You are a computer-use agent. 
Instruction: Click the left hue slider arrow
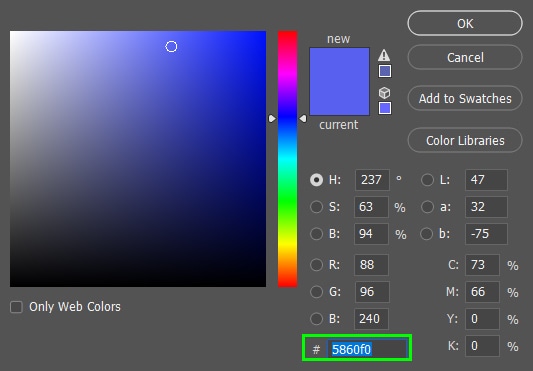pyautogui.click(x=272, y=118)
